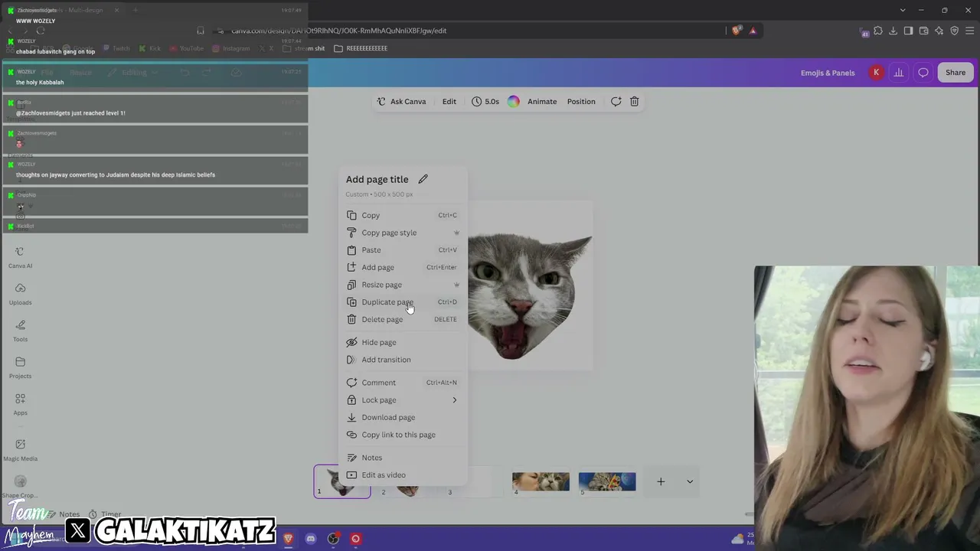Viewport: 980px width, 551px height.
Task: Select page 5 thumbnail with pizza cat
Action: tap(607, 481)
